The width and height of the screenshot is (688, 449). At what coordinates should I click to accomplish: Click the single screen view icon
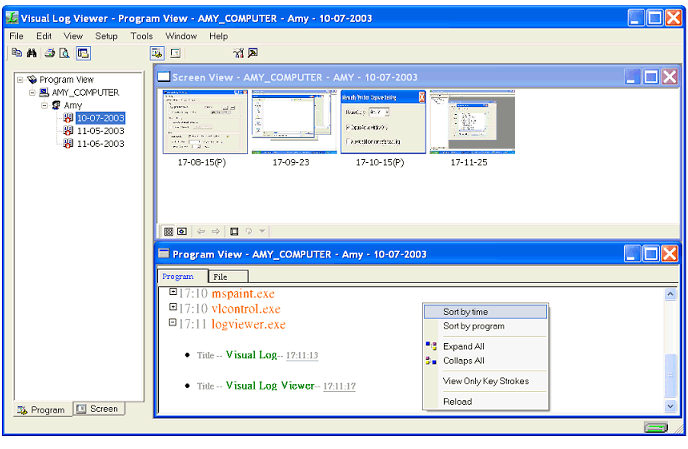click(182, 231)
